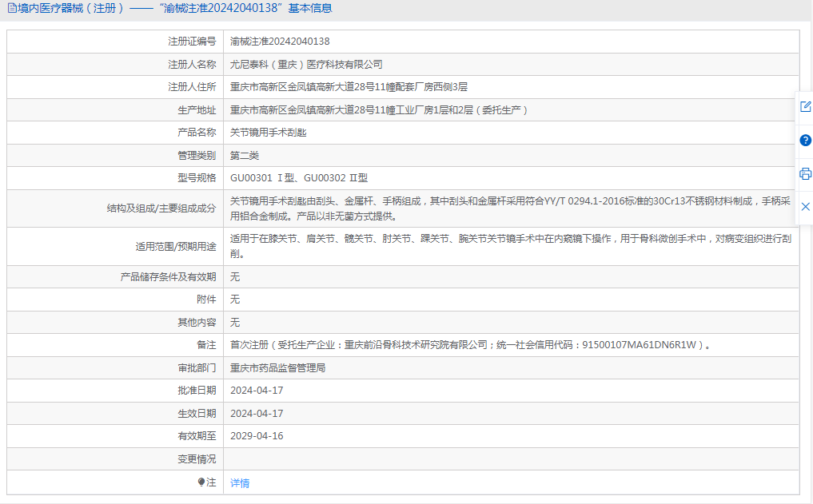This screenshot has width=813, height=504.
Task: Click expiry date 2029-04-16
Action: click(x=257, y=436)
